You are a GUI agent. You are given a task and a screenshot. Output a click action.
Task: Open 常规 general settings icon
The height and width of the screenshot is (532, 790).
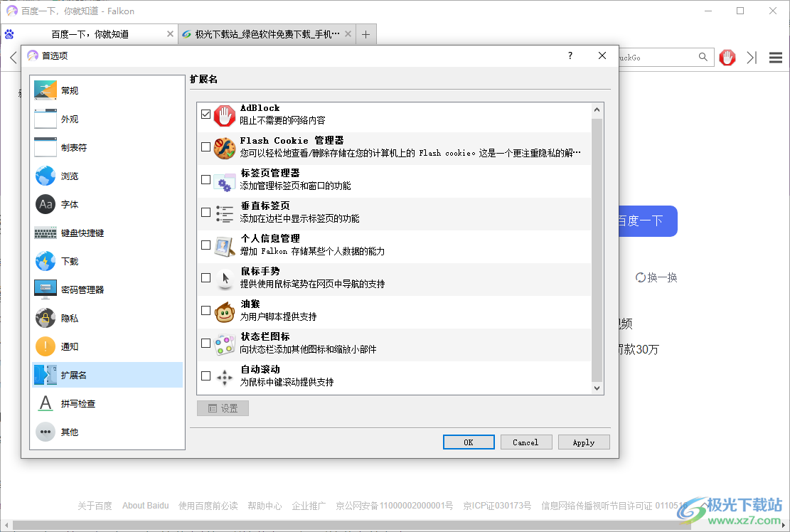coord(46,91)
